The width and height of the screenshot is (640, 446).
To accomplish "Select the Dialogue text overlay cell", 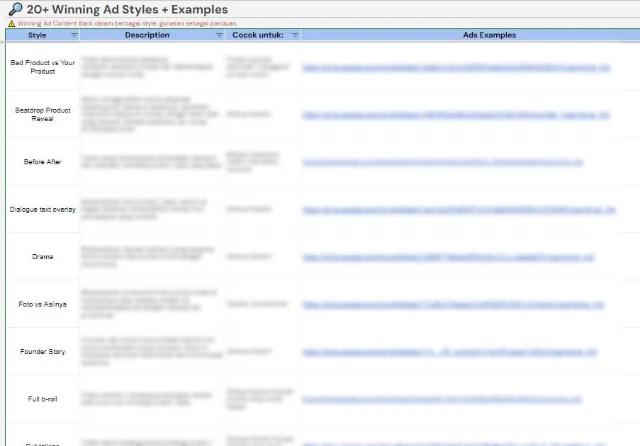I will pos(42,209).
